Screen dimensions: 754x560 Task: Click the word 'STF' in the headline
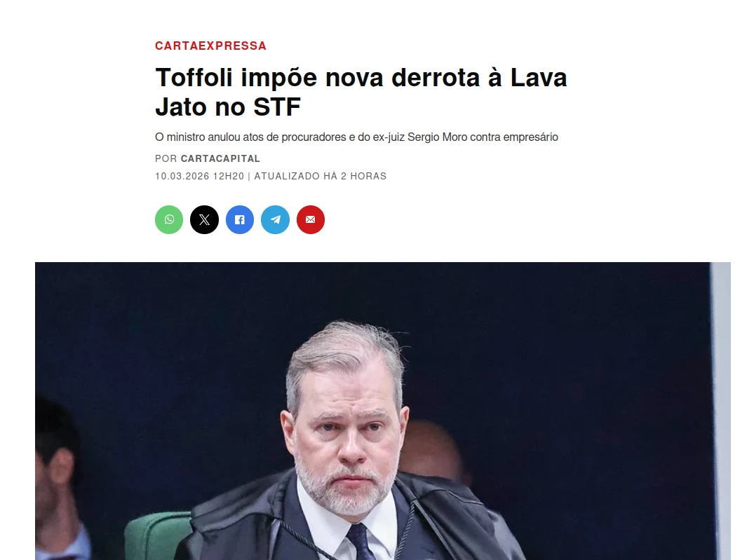click(277, 107)
